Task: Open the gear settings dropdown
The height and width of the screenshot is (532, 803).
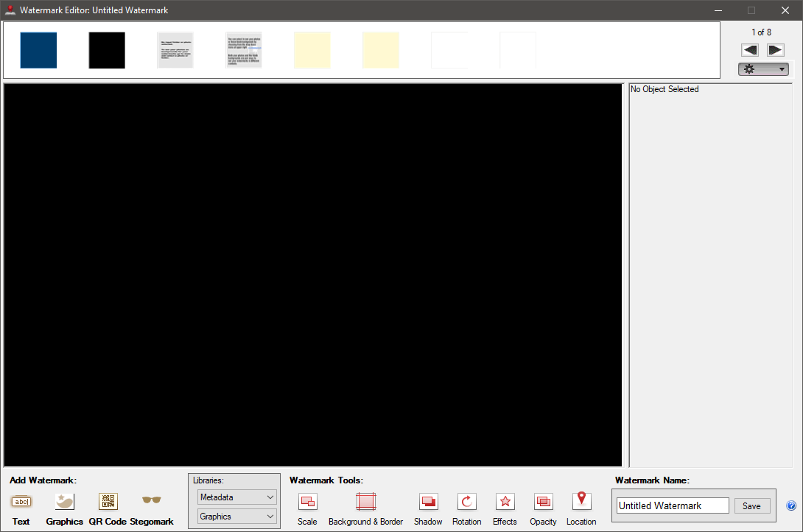Action: point(763,69)
